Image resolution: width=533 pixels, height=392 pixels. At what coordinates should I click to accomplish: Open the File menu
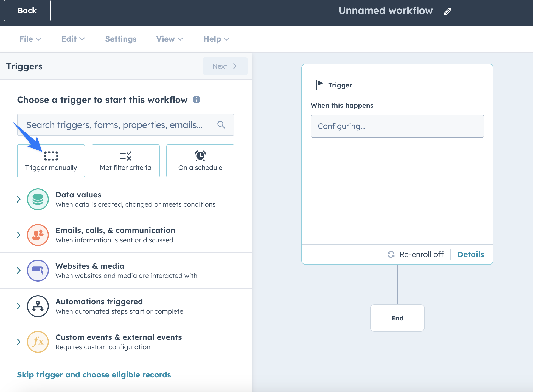tap(30, 39)
